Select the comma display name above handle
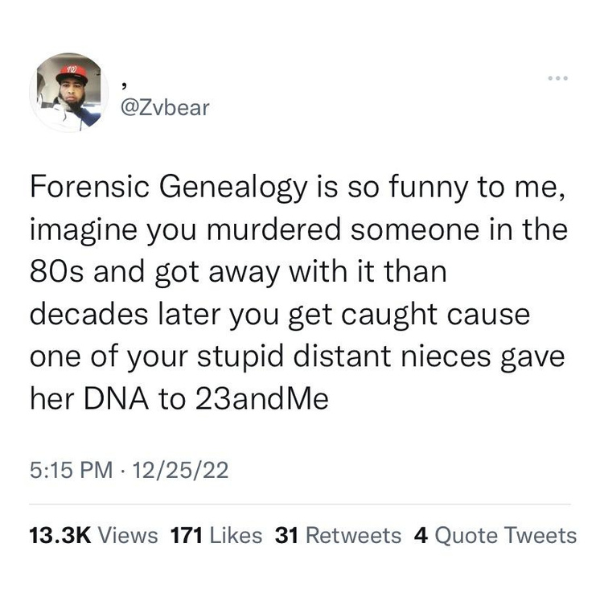The image size is (600, 600). [x=124, y=87]
